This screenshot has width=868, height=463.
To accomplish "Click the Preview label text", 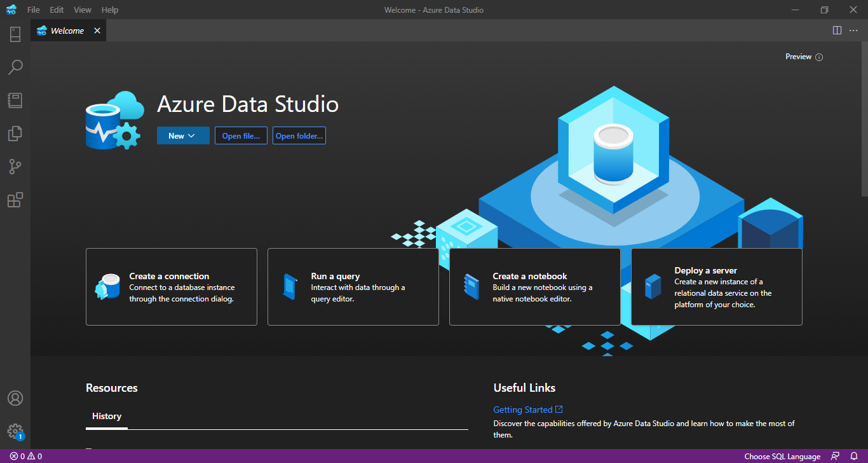I will click(799, 57).
